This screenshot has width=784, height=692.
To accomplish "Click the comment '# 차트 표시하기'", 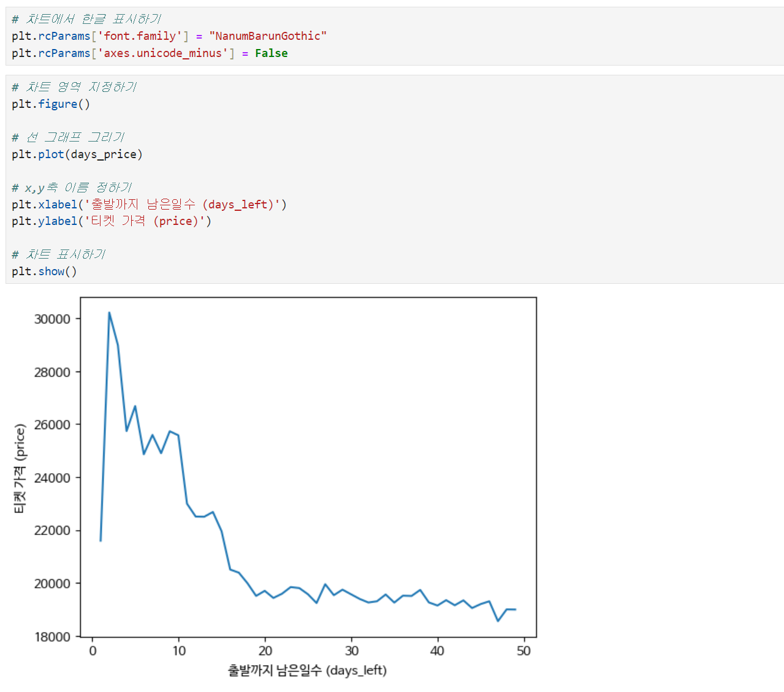I will point(59,254).
